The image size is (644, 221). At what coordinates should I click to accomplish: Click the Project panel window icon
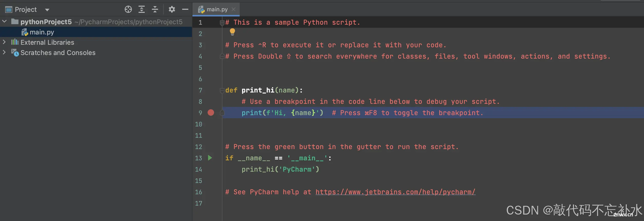9,10
